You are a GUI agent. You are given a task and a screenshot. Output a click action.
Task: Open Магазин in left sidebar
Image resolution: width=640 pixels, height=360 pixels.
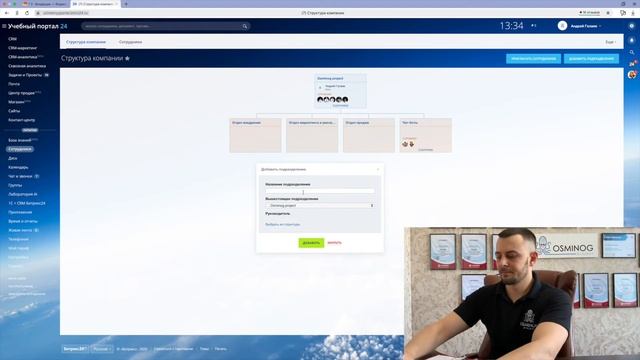click(x=16, y=102)
